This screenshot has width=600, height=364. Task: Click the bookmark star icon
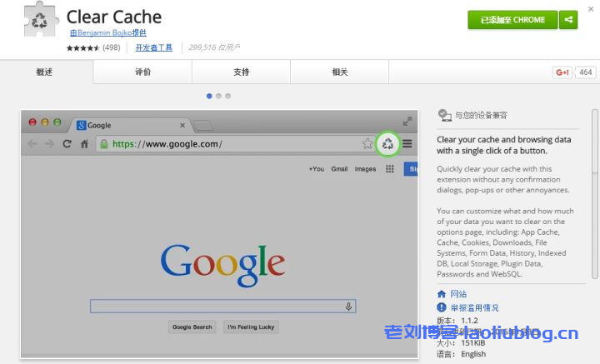(367, 144)
